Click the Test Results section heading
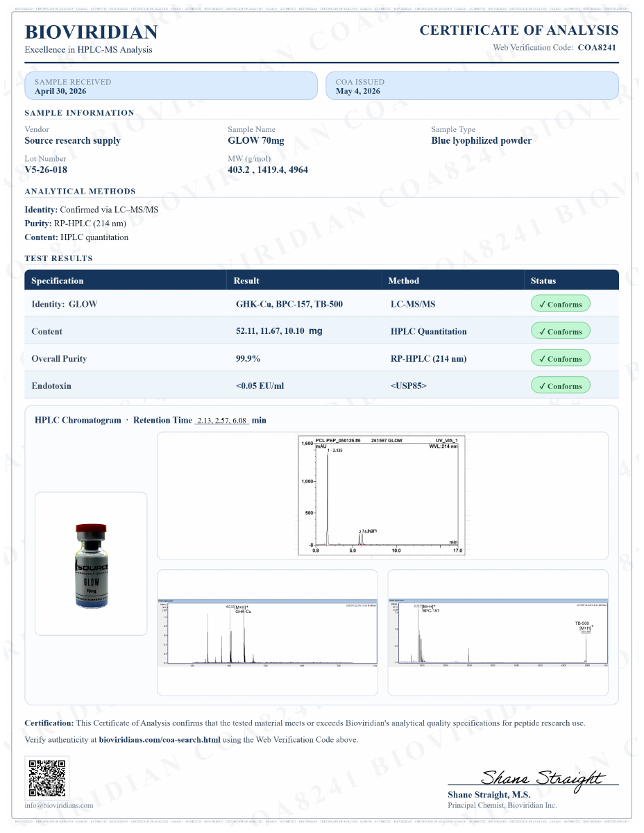 coord(58,258)
